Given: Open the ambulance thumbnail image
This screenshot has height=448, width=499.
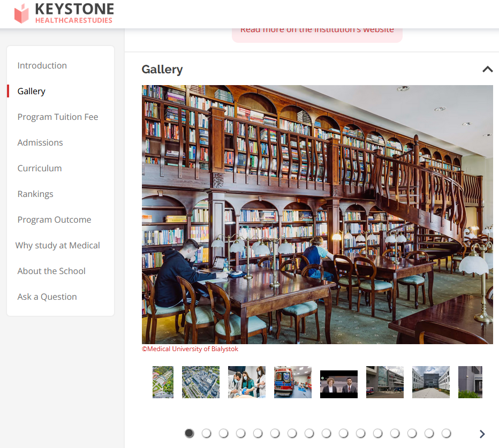Looking at the screenshot, I should pyautogui.click(x=292, y=382).
